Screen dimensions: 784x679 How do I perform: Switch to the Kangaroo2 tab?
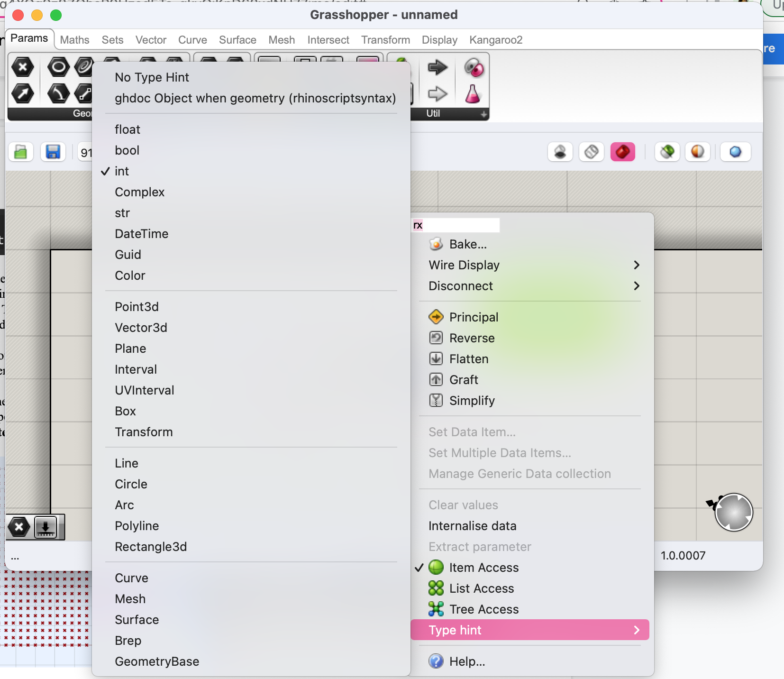pyautogui.click(x=496, y=40)
